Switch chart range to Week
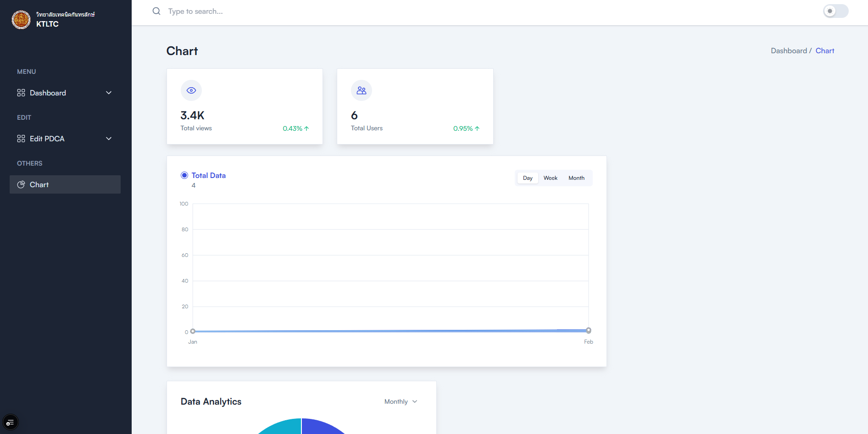868x434 pixels. 550,178
